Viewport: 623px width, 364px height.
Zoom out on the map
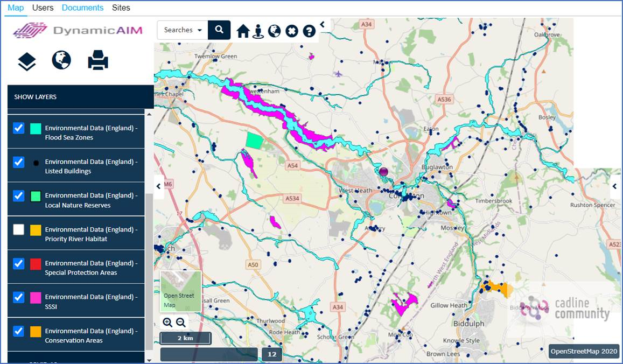click(x=181, y=323)
